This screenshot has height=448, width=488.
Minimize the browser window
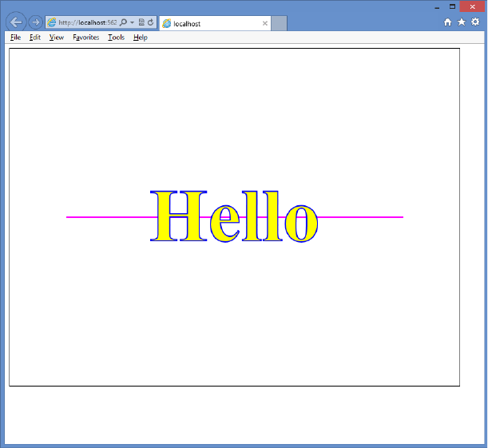[x=437, y=7]
